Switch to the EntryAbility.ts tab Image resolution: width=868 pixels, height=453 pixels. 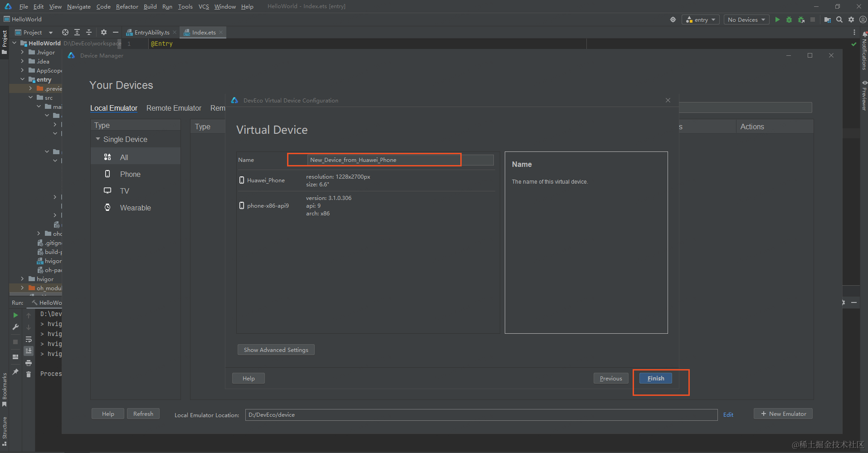[x=152, y=32]
